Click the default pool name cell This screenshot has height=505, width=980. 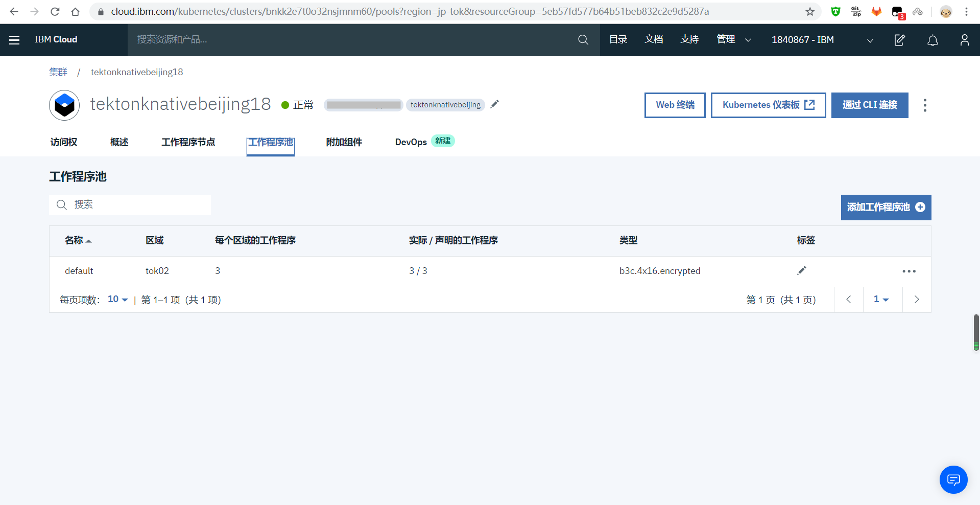coord(79,271)
